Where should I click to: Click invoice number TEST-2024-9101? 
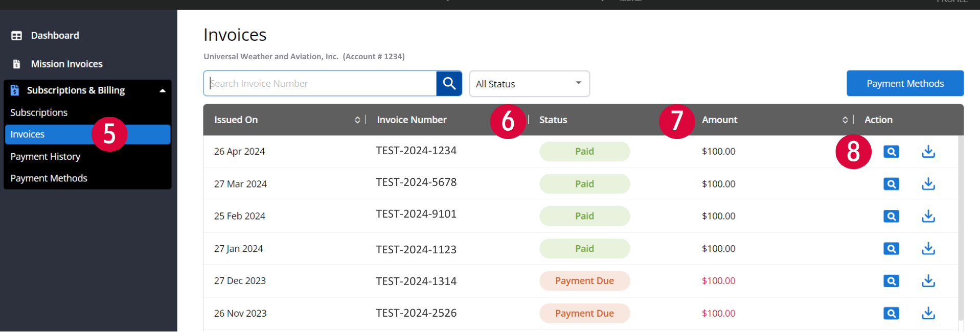pyautogui.click(x=416, y=214)
